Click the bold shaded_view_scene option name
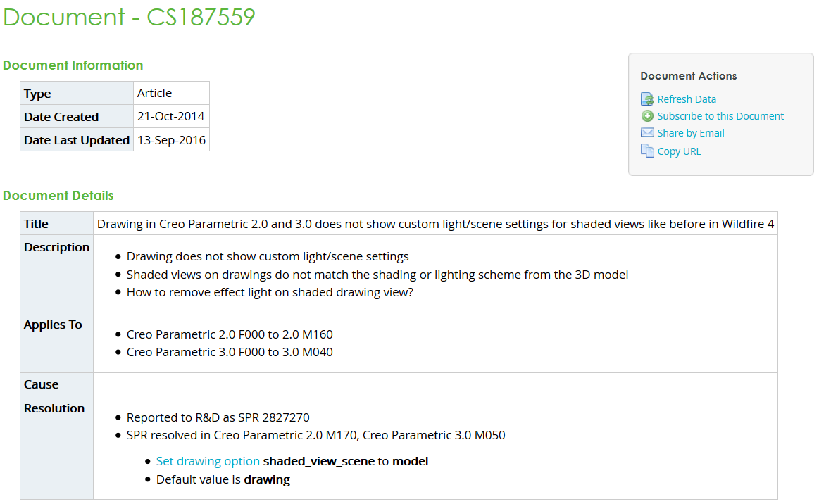Viewport: 819px width, 504px height. point(318,461)
